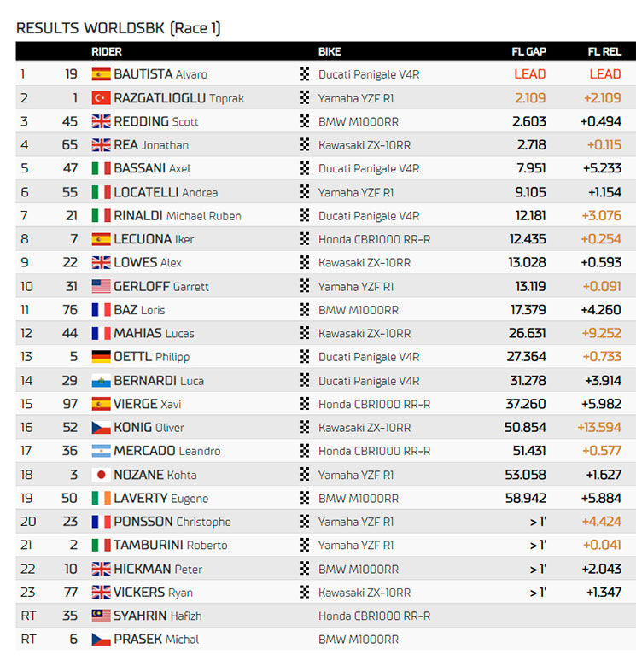Click the Irish flag next to LAVERTY Eugene
This screenshot has width=636, height=672.
click(101, 498)
